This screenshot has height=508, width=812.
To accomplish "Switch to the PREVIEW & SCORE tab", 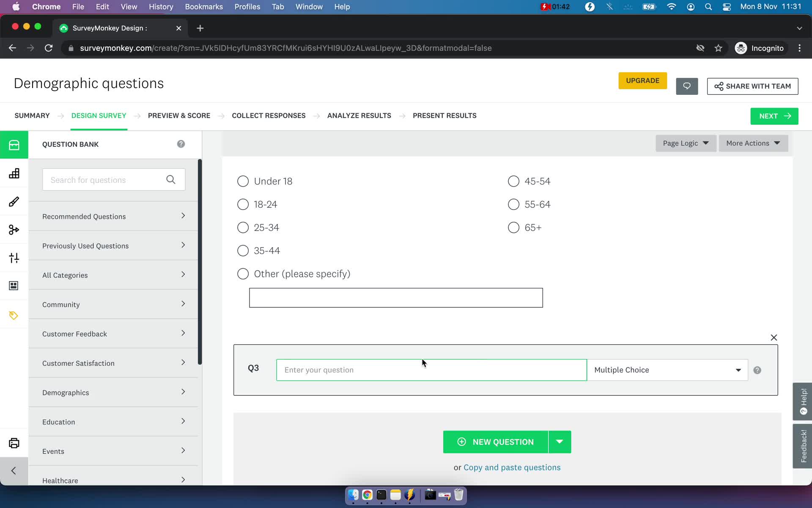I will pos(179,115).
